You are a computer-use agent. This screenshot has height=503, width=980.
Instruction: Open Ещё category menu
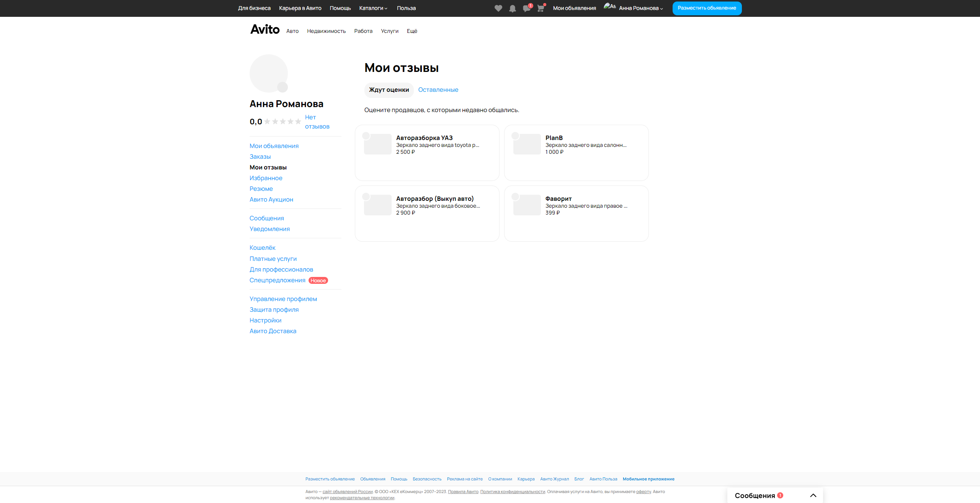click(x=412, y=31)
